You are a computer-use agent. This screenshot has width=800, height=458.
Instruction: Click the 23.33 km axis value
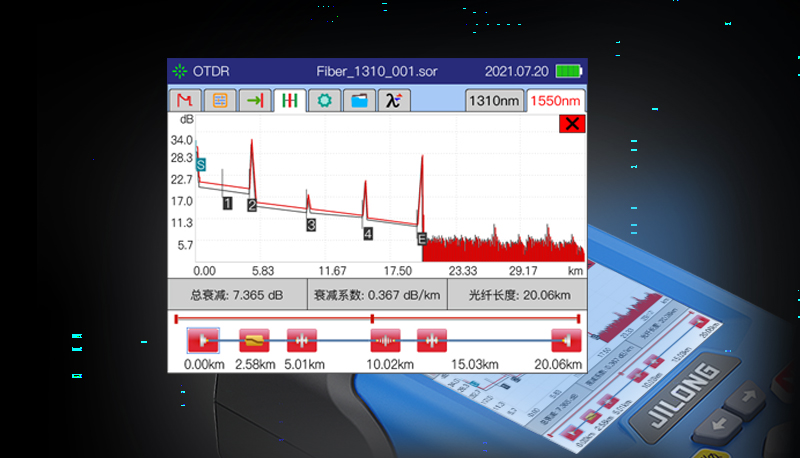[463, 271]
